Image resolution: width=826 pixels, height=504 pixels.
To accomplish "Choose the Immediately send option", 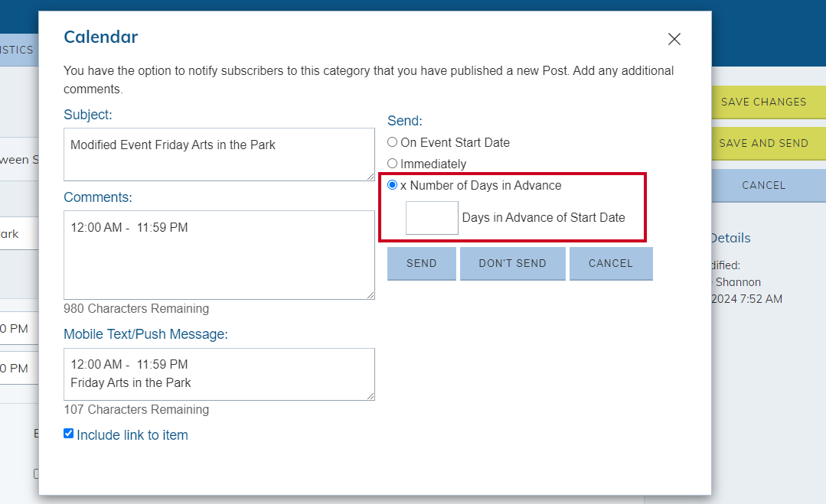I will (x=393, y=164).
